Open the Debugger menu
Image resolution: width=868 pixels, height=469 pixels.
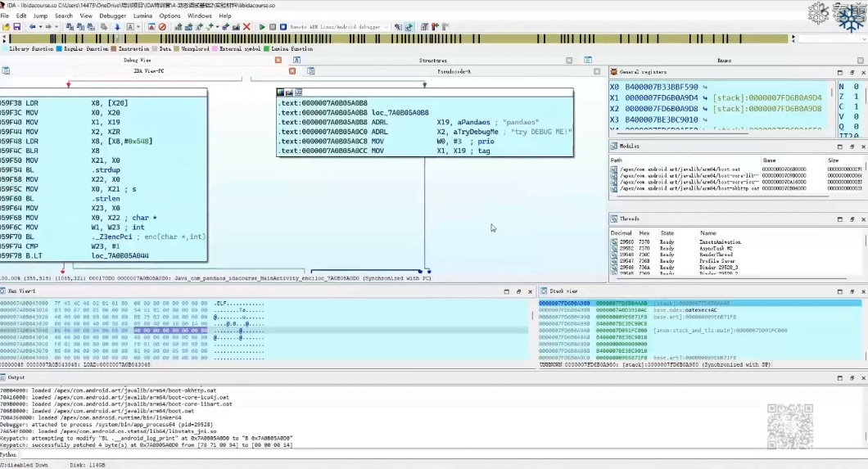(x=113, y=16)
